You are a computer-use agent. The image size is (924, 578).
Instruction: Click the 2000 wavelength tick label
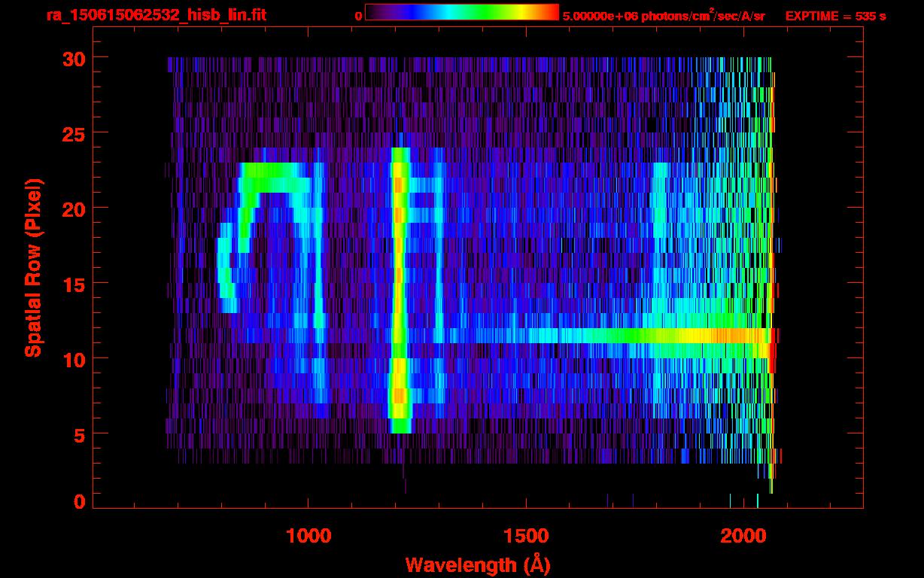pyautogui.click(x=743, y=536)
